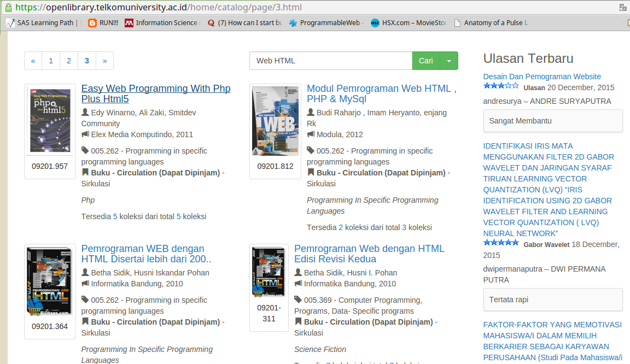Viewport: 630px width, 364px height.
Task: Click available count 2 in Modul Pemrograman entry
Action: [341, 227]
